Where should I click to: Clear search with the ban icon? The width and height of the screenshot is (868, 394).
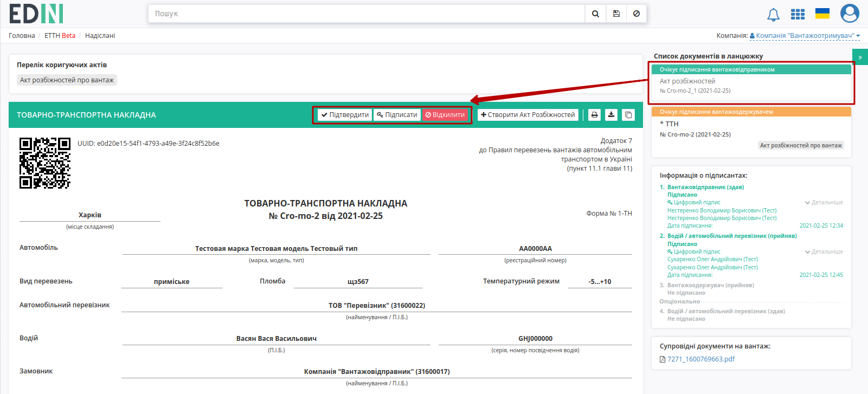[636, 14]
